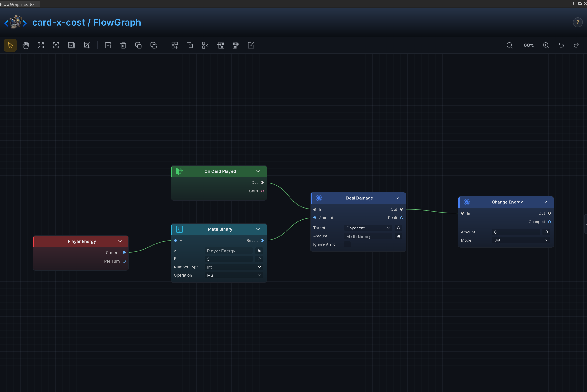The height and width of the screenshot is (392, 587).
Task: Select the arrow pointer tool
Action: (10, 45)
